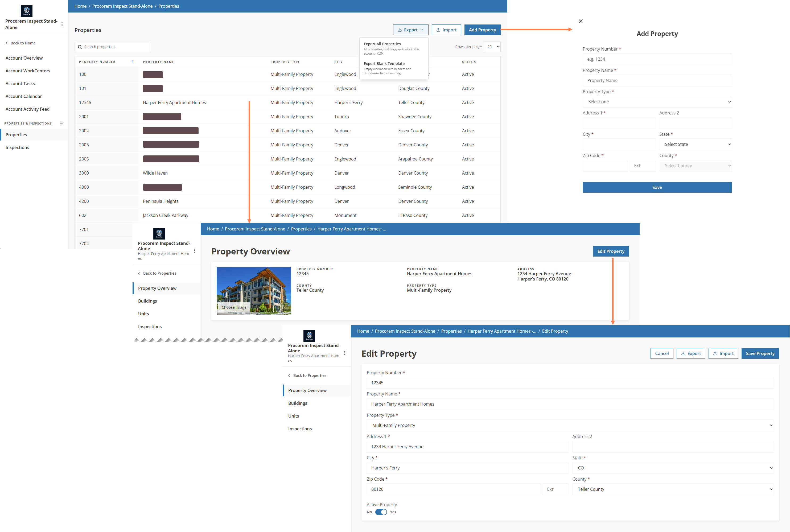Click into Search properties field
The image size is (790, 532).
point(113,47)
